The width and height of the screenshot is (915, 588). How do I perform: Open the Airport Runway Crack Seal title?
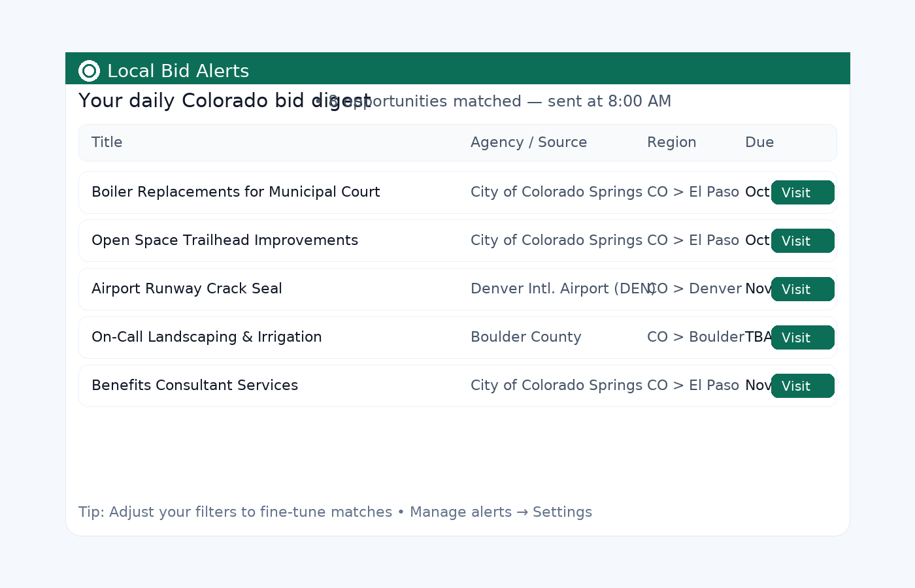click(x=187, y=289)
